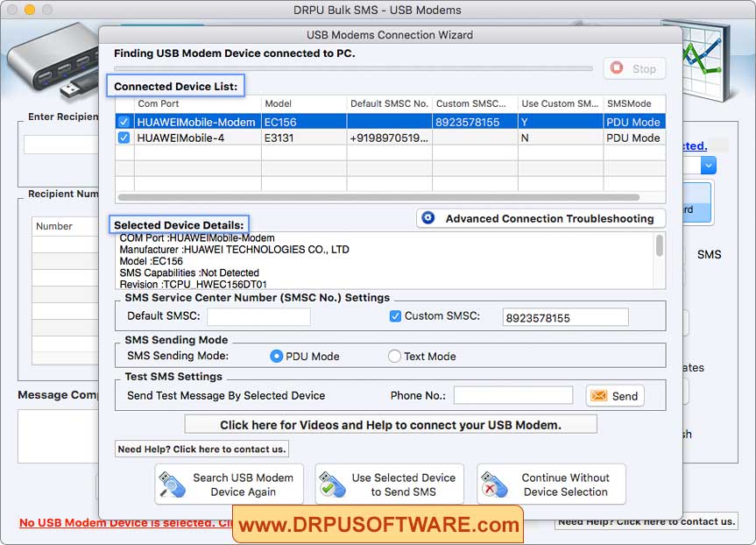This screenshot has height=545, width=756.
Task: Click PDU Mode cell in the EC156 row
Action: 634,122
